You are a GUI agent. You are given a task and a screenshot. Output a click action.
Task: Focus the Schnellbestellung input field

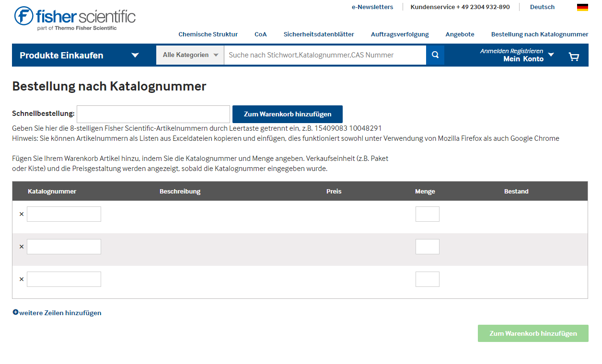(153, 114)
